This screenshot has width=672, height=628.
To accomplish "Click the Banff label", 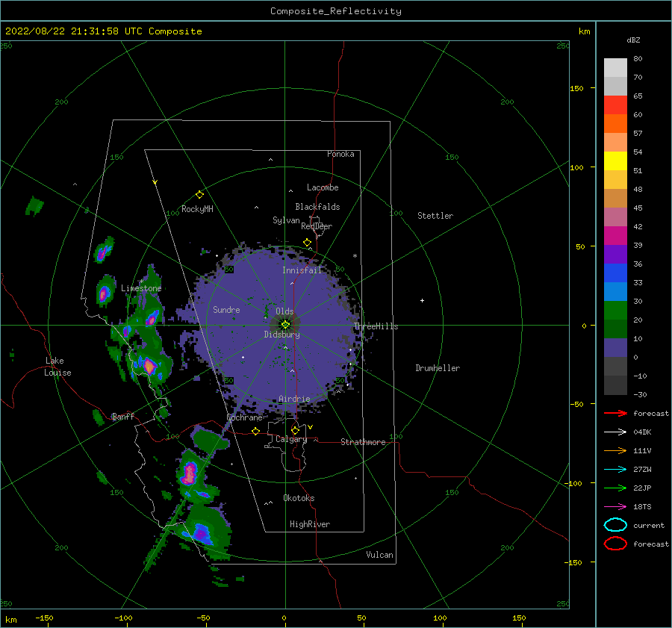I will coord(123,416).
